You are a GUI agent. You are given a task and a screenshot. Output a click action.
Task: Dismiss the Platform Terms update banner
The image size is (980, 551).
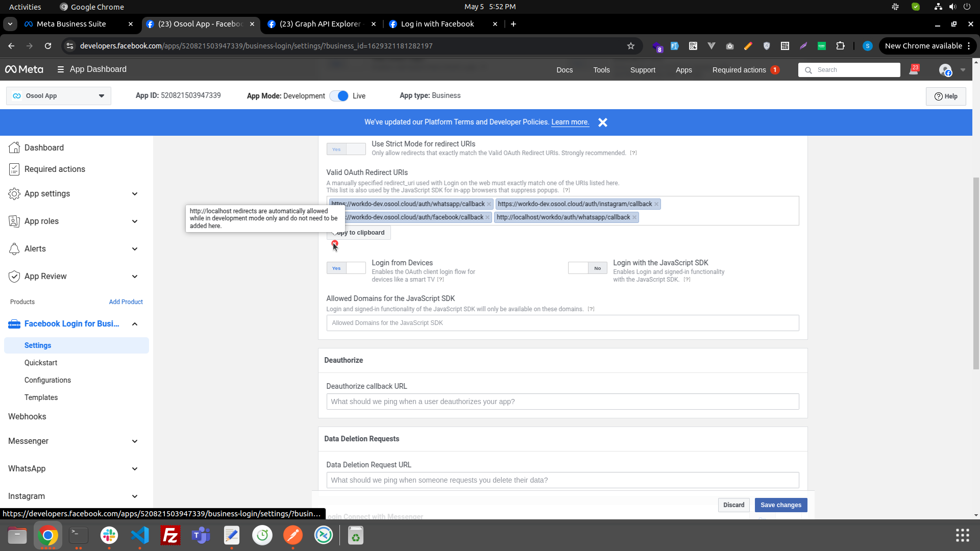coord(603,122)
